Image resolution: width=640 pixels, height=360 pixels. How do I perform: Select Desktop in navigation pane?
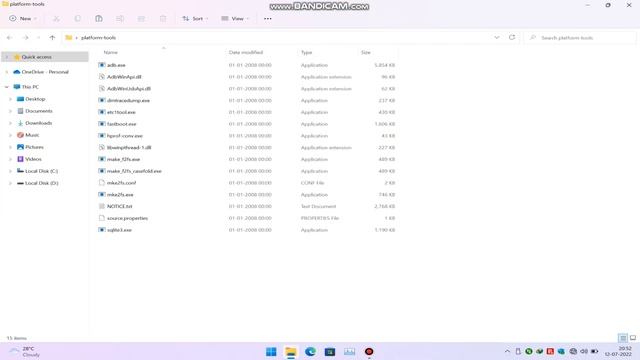35,99
